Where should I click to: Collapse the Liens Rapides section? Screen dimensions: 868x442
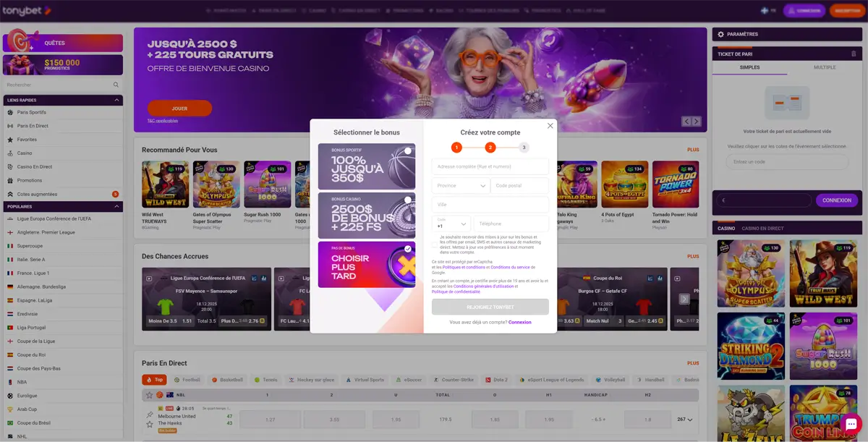[117, 100]
